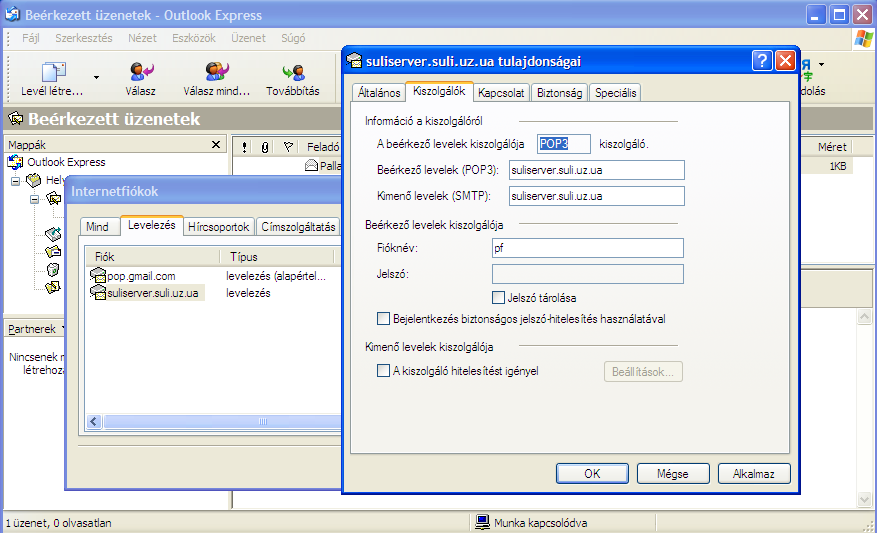Click the pop.gmail.com account icon
877x533 pixels.
pyautogui.click(x=98, y=276)
